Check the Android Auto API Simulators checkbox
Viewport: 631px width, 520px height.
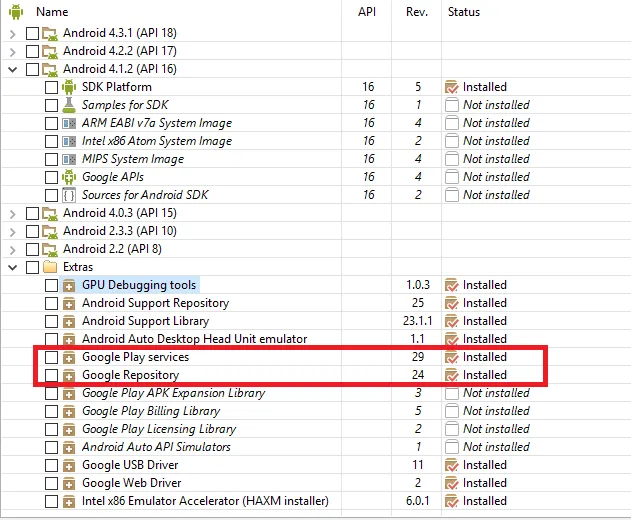click(51, 447)
